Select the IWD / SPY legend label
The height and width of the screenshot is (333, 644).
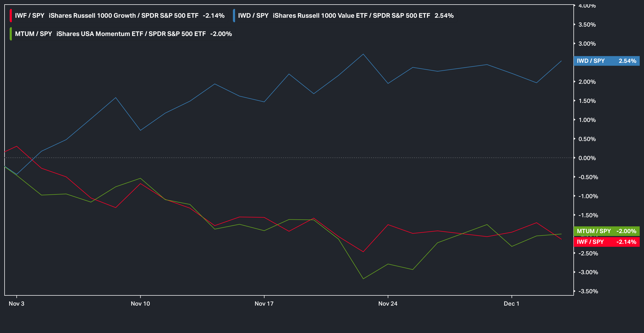point(253,16)
